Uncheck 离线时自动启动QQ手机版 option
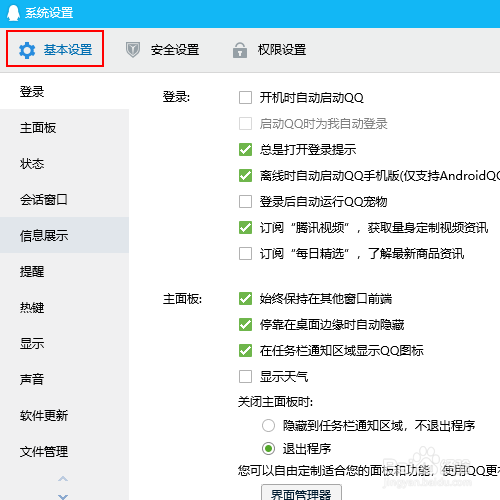Image resolution: width=500 pixels, height=500 pixels. pyautogui.click(x=245, y=176)
